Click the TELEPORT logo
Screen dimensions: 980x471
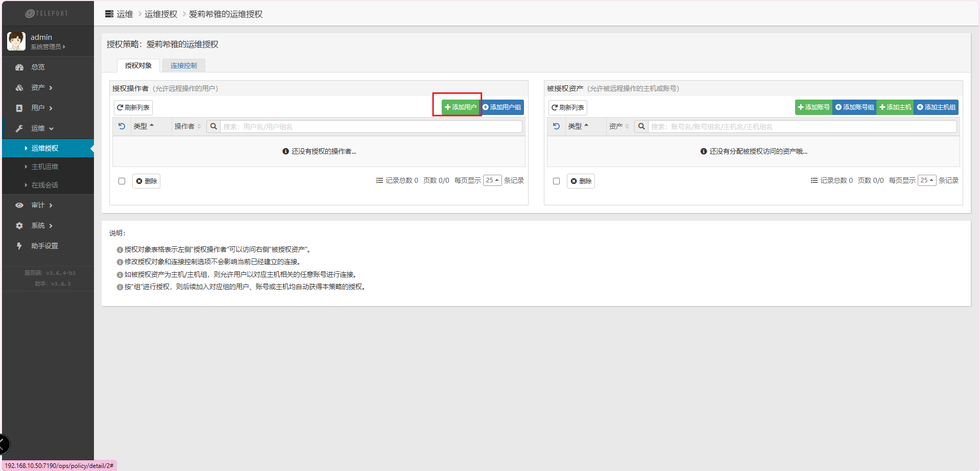(46, 13)
